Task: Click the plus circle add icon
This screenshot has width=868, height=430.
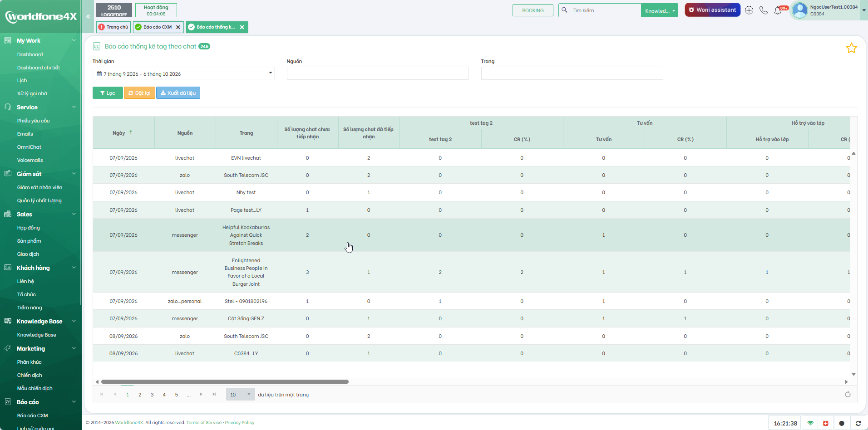Action: tap(749, 10)
